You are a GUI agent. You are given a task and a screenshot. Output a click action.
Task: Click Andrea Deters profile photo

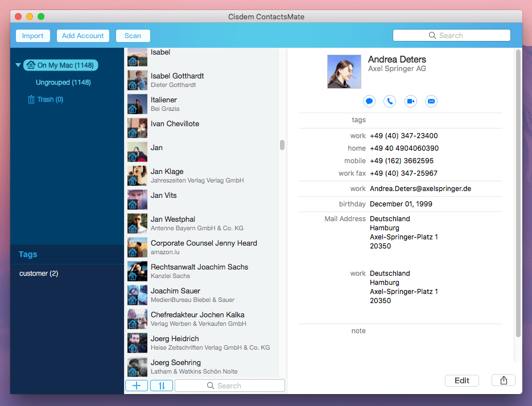(x=344, y=72)
